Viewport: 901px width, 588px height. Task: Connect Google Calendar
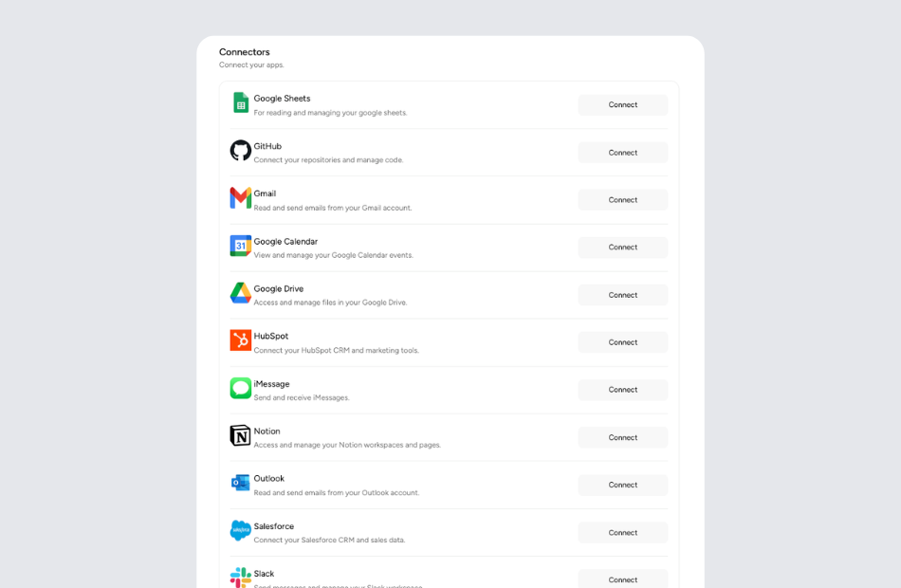pyautogui.click(x=622, y=247)
